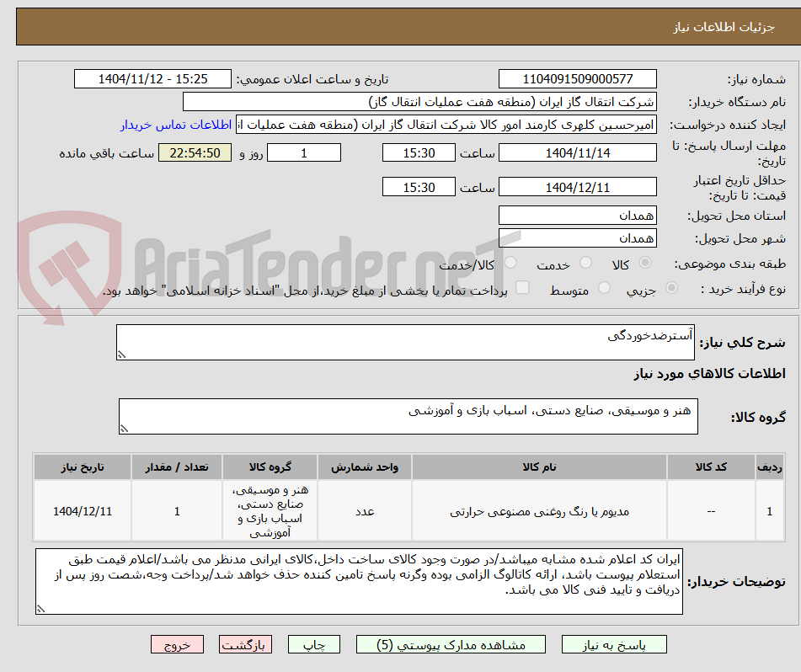Click the remaining days field showing 1
Viewport: 801px width, 672px height.
coord(304,152)
